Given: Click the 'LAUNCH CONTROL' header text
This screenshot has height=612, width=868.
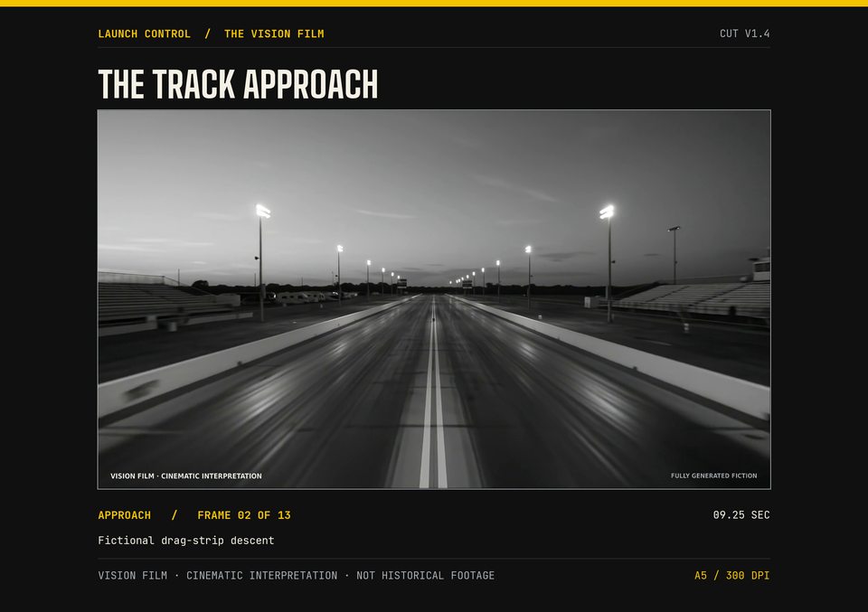Looking at the screenshot, I should pyautogui.click(x=144, y=33).
